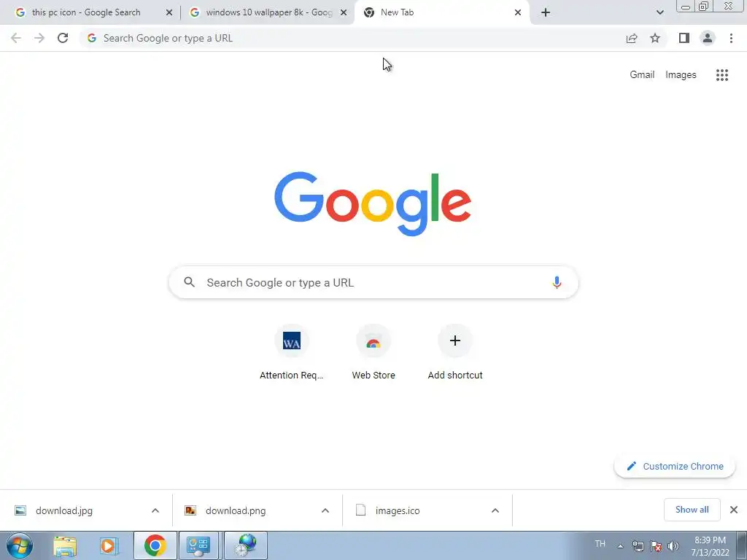Open the globe and clock taskbar app
This screenshot has width=747, height=560.
point(245,545)
